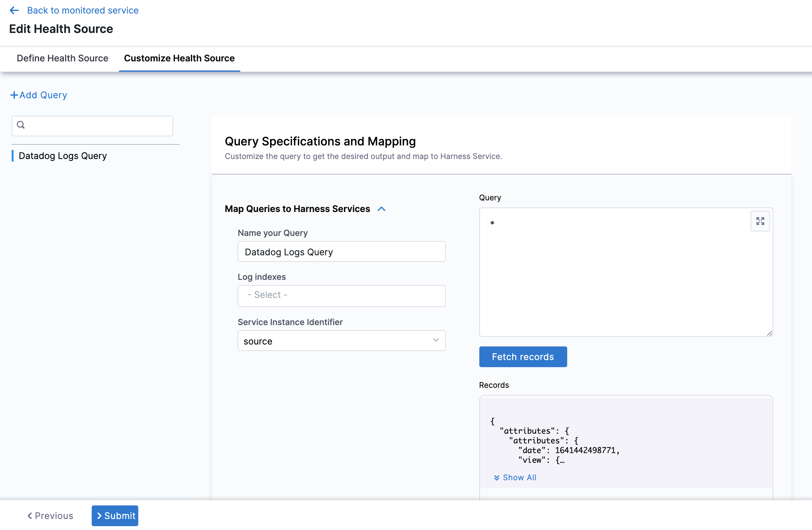Open the Log indexes select dropdown
Screen dimensions: 812x530
341,295
